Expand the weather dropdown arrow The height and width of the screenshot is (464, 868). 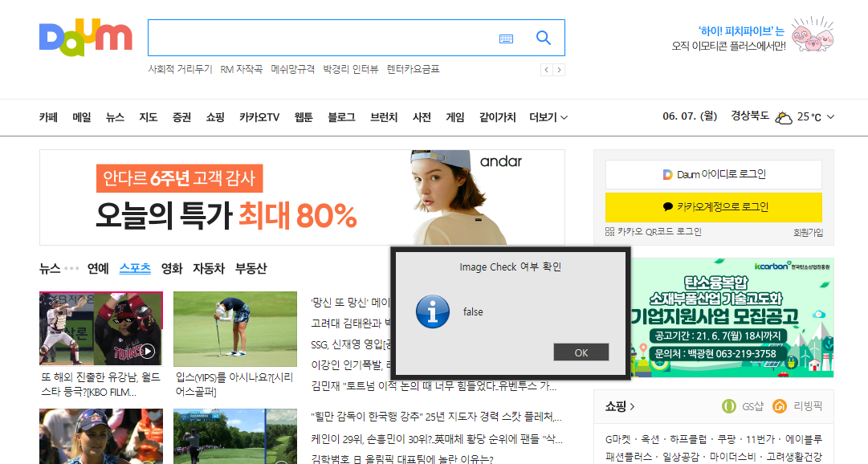click(x=830, y=117)
